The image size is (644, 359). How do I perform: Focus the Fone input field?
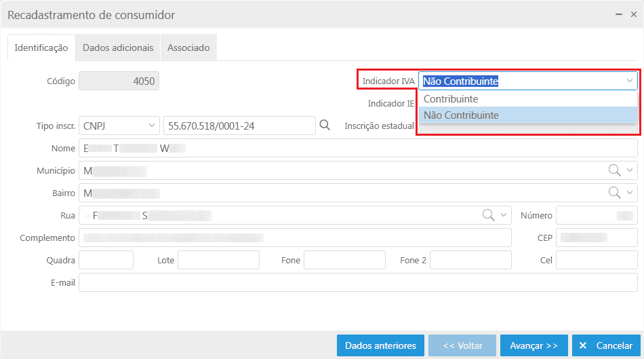pos(344,260)
